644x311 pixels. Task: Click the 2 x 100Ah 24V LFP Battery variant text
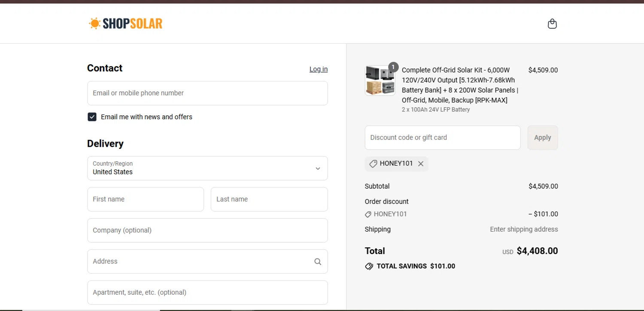click(x=436, y=110)
